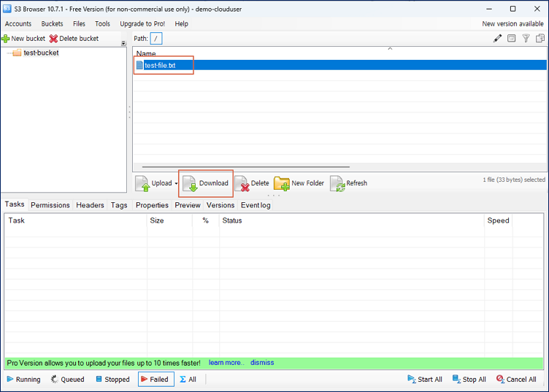Expand the bucket toolbar overflow arrow
The image size is (549, 392).
pyautogui.click(x=123, y=43)
